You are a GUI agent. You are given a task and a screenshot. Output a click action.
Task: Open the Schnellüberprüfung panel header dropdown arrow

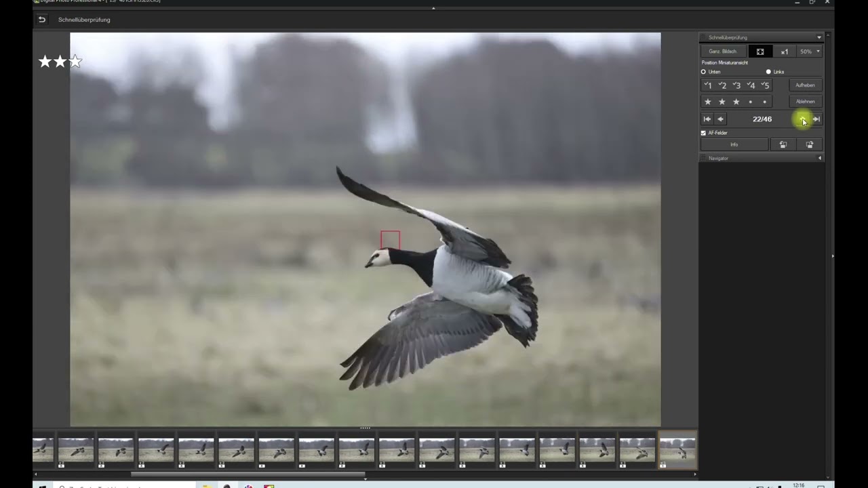819,37
